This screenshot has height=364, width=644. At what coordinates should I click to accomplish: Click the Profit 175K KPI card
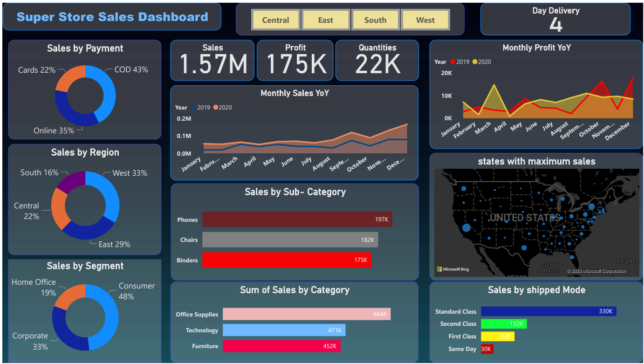tap(295, 61)
